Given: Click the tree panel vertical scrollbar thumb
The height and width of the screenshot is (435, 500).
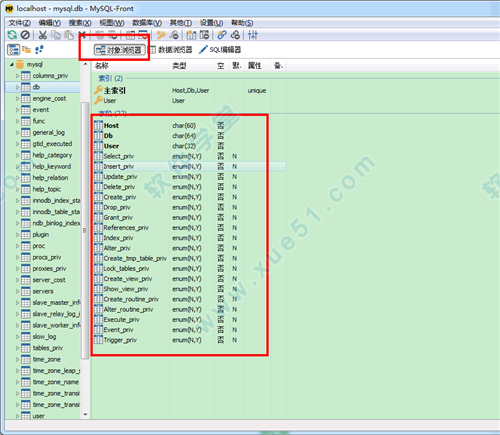Looking at the screenshot, I should pos(85,230).
